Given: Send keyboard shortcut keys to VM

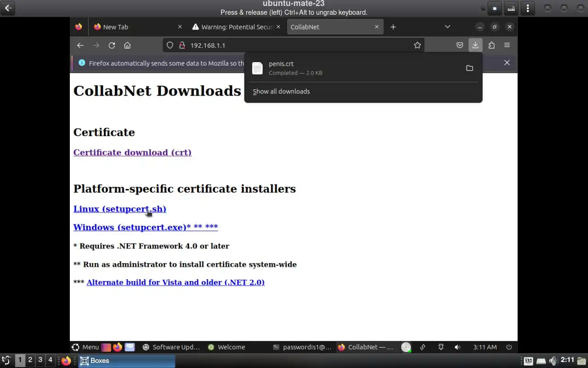Looking at the screenshot, I should [511, 8].
